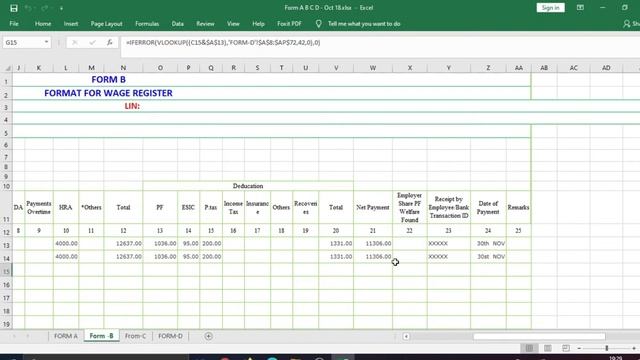Click the Deducation header cell
The image size is (640, 360).
point(248,186)
